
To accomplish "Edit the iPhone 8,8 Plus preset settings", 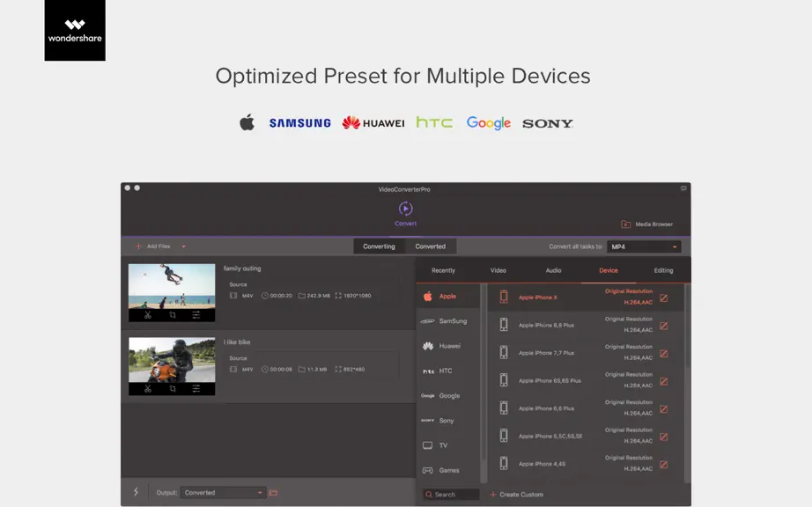I will coord(664,326).
